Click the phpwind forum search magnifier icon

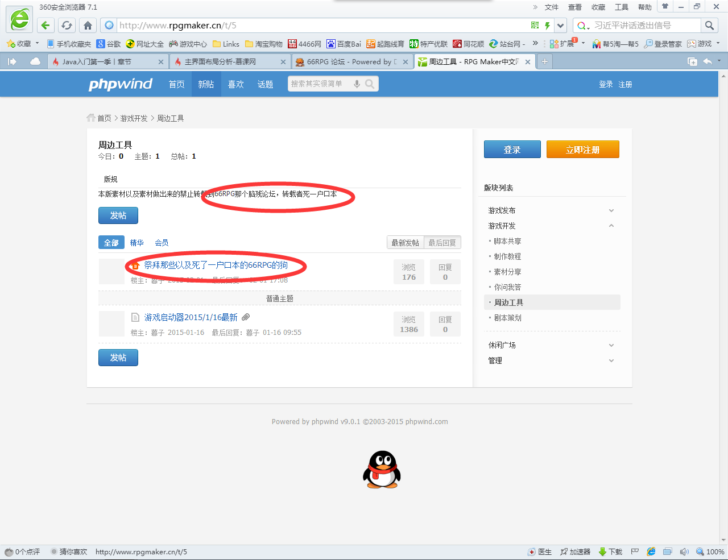pyautogui.click(x=370, y=84)
